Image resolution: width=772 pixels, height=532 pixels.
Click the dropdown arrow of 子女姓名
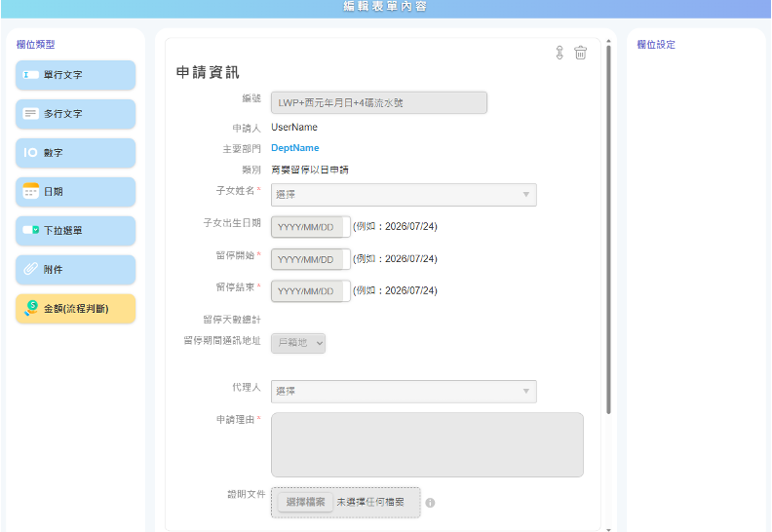click(x=525, y=195)
